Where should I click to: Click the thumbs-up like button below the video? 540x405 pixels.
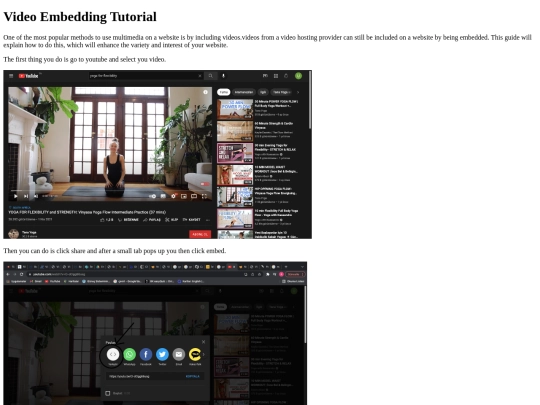tap(106, 220)
